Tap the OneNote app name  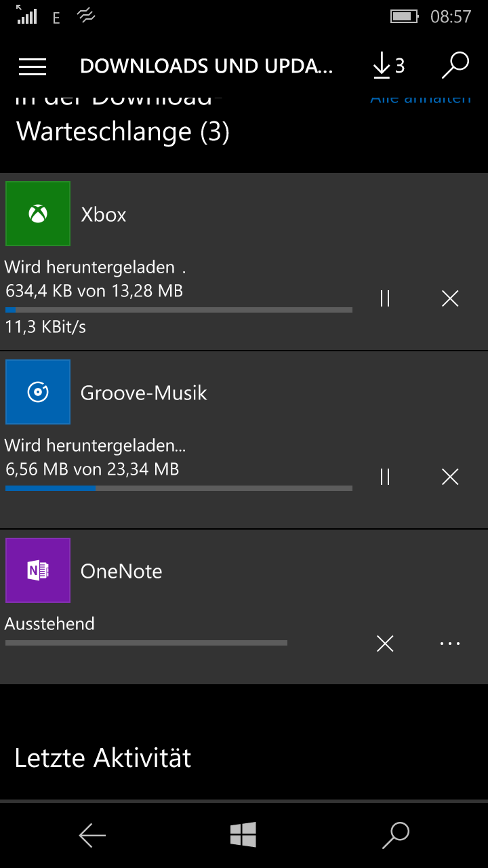tap(121, 571)
